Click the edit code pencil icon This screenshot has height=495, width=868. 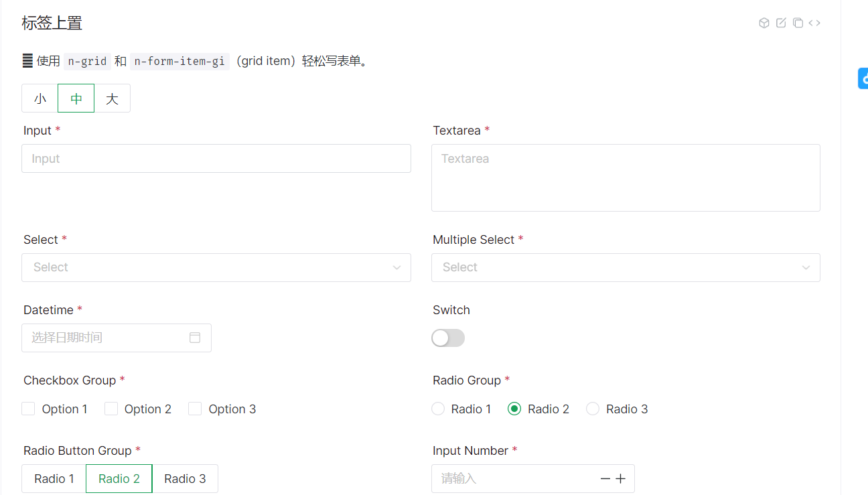[x=781, y=22]
